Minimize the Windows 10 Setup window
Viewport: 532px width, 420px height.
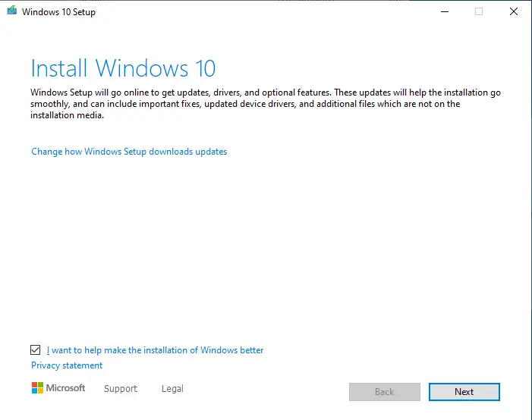click(445, 11)
